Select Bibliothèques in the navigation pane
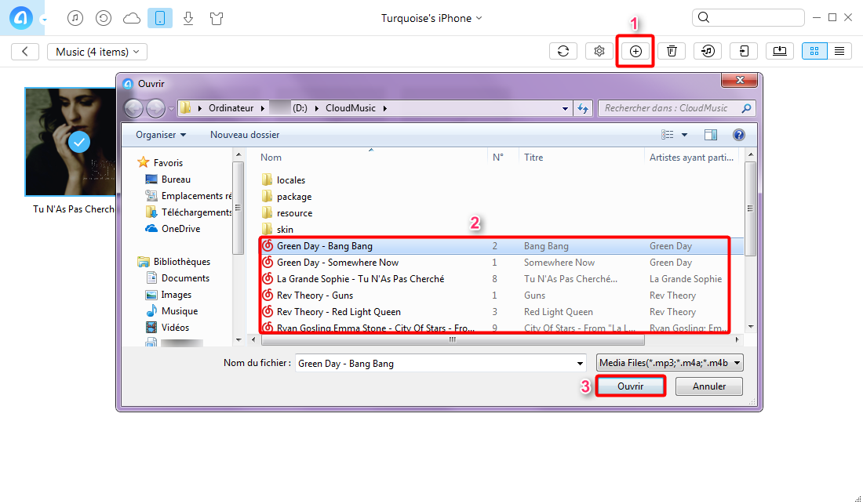The image size is (863, 504). [x=174, y=262]
